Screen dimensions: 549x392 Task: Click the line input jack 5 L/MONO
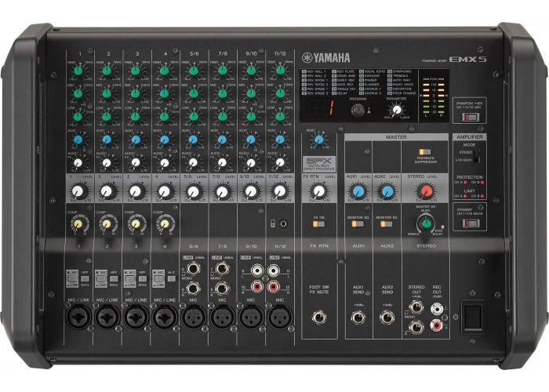[x=193, y=269]
